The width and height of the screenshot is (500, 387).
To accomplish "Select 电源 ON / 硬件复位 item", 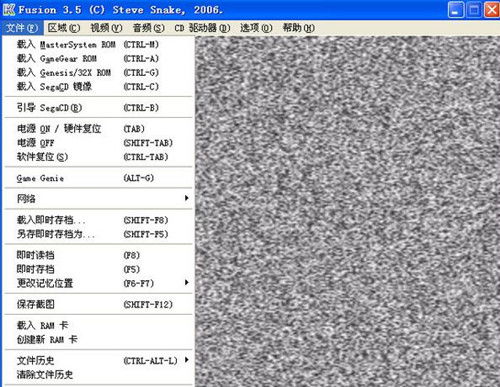I will coord(99,129).
